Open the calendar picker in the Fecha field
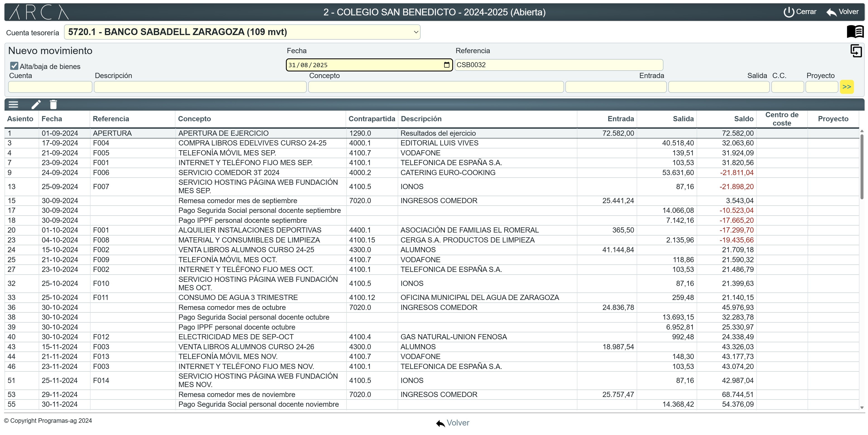Image resolution: width=868 pixels, height=435 pixels. pyautogui.click(x=447, y=65)
